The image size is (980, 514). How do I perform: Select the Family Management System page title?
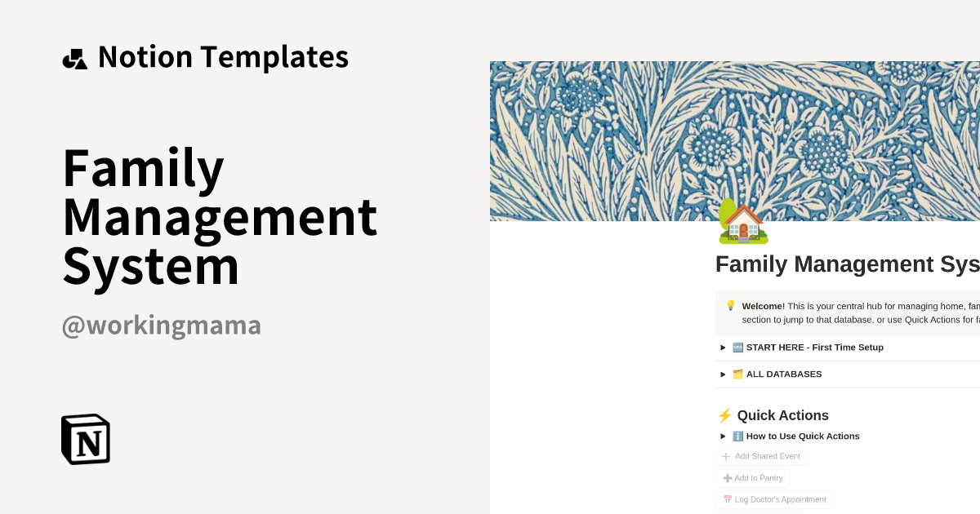(847, 264)
